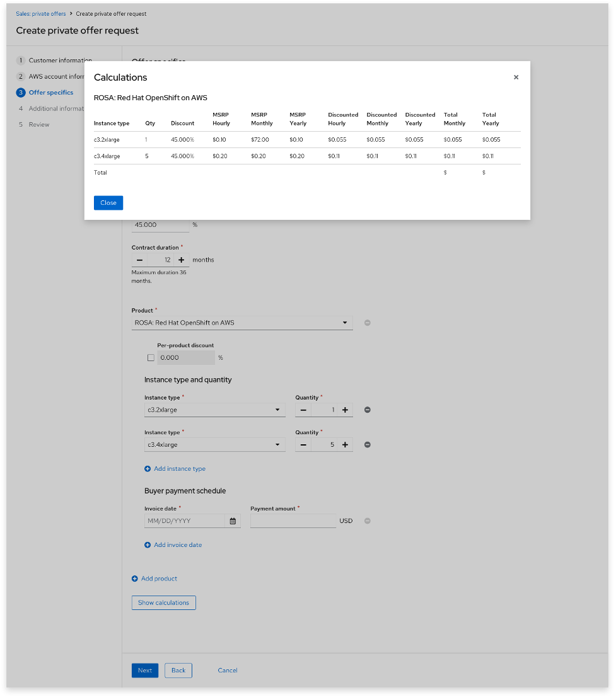Remove the ROSA product row icon
The height and width of the screenshot is (697, 616).
(x=368, y=323)
